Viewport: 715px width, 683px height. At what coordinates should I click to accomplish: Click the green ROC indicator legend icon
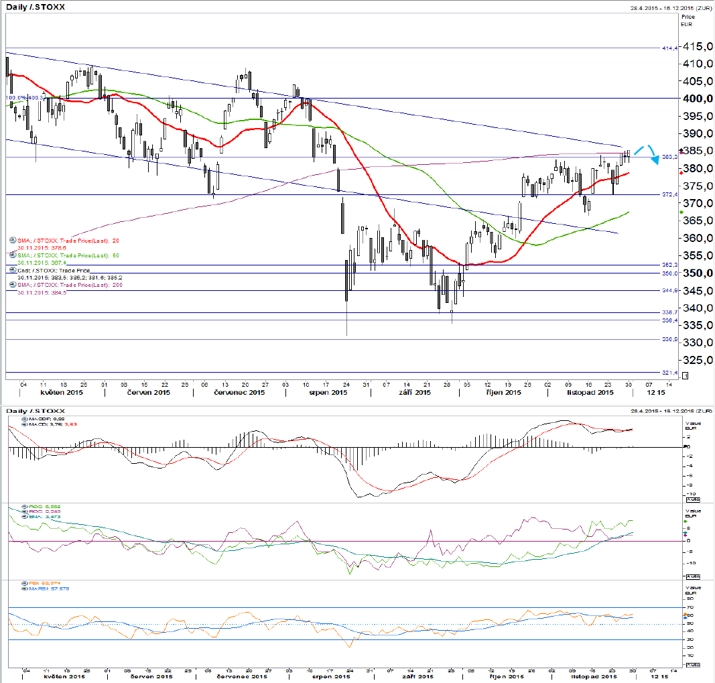point(25,507)
